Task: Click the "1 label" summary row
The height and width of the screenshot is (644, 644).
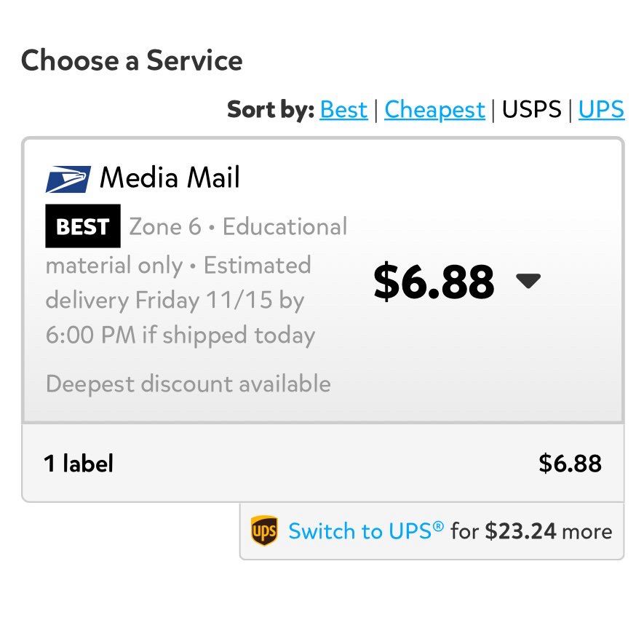Action: pyautogui.click(x=323, y=463)
